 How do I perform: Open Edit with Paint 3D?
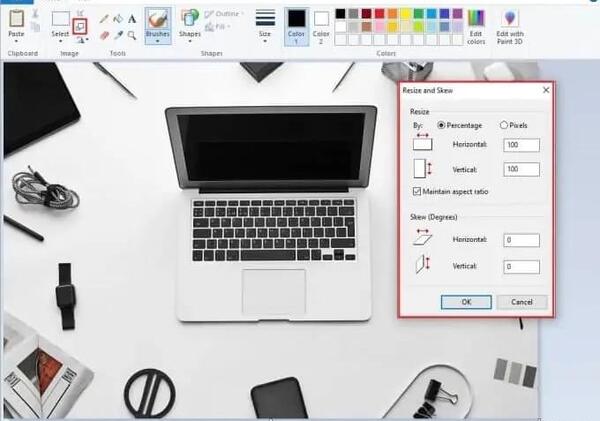(510, 26)
